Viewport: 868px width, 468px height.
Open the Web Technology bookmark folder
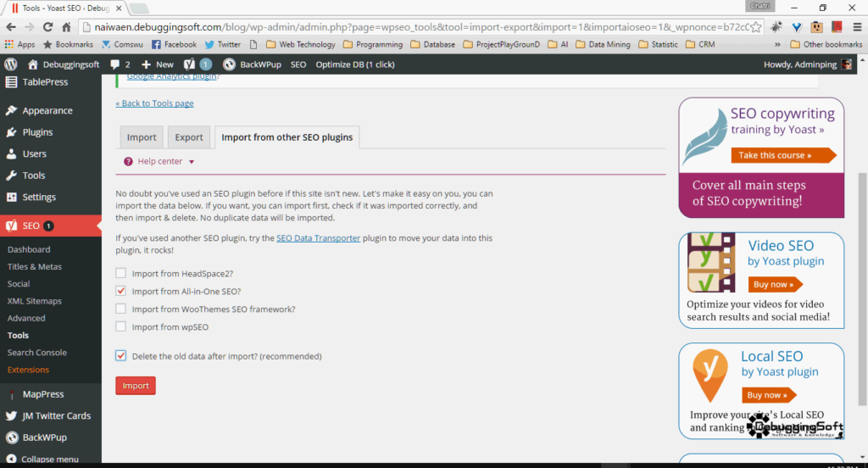(301, 44)
